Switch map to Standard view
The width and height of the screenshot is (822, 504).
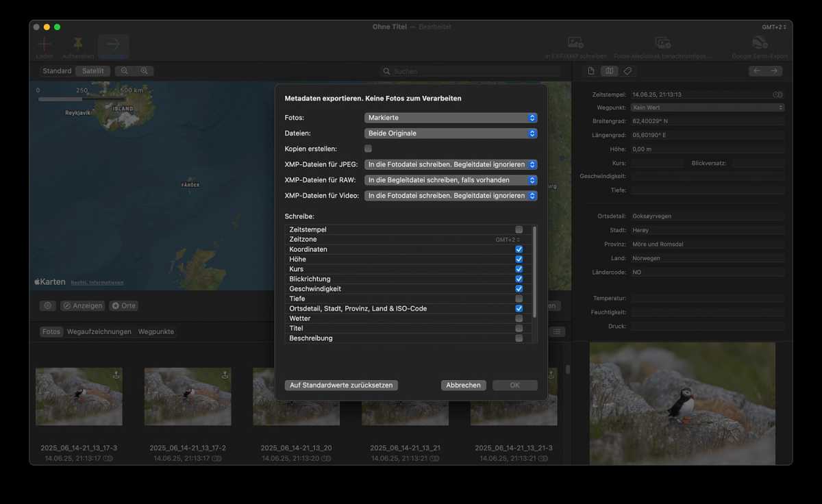pyautogui.click(x=57, y=71)
